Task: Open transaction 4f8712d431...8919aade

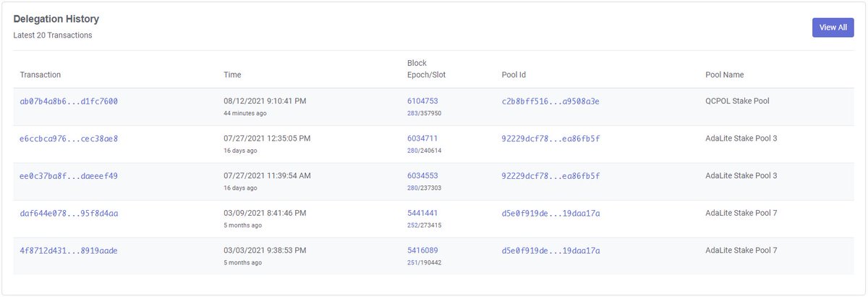Action: [69, 251]
